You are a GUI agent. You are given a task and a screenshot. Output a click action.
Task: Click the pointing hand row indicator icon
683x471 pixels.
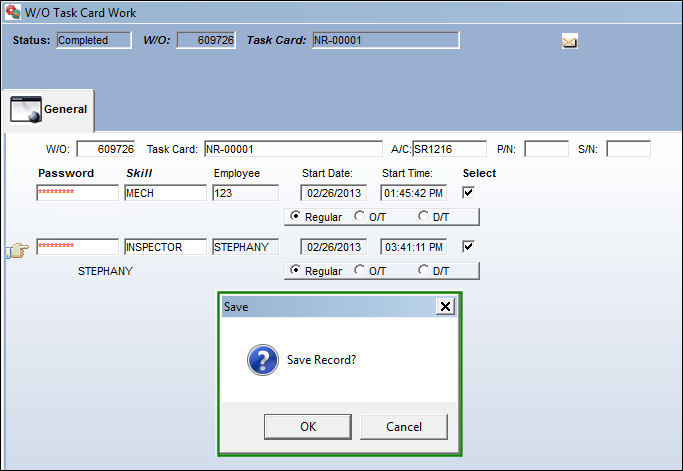tap(17, 251)
